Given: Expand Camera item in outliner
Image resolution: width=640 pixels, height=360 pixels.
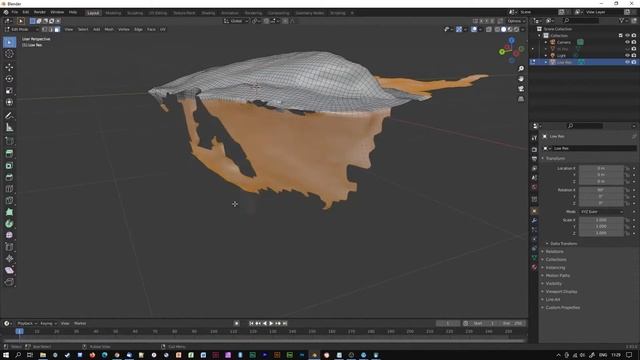Looking at the screenshot, I should 546,42.
